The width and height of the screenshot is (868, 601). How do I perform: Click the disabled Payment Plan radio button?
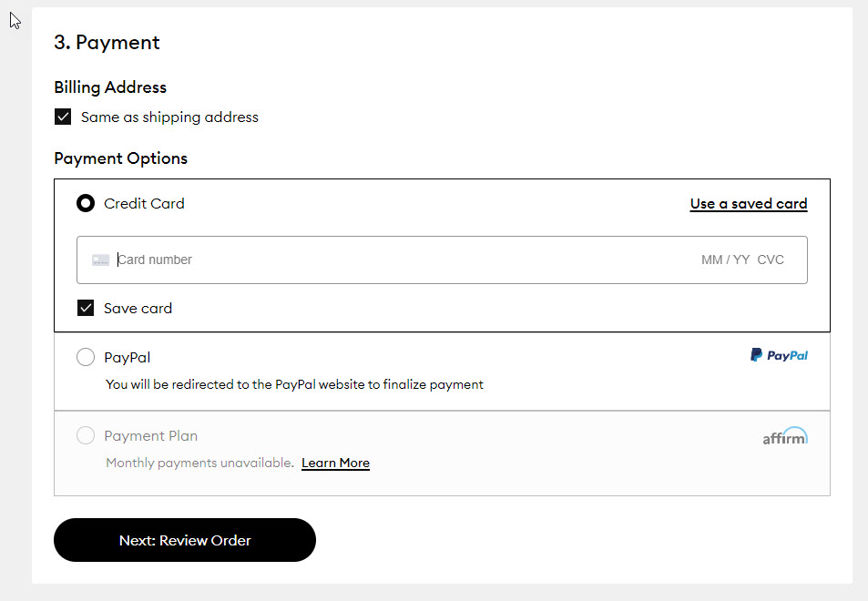point(85,435)
